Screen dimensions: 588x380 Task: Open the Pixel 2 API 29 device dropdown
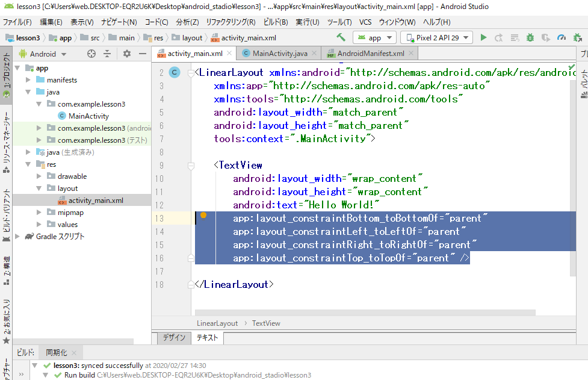437,37
